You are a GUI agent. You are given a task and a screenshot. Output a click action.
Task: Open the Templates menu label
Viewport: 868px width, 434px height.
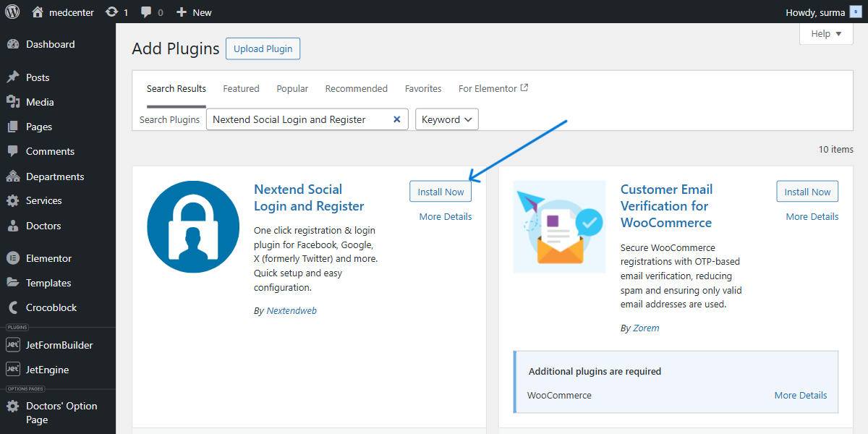point(48,283)
